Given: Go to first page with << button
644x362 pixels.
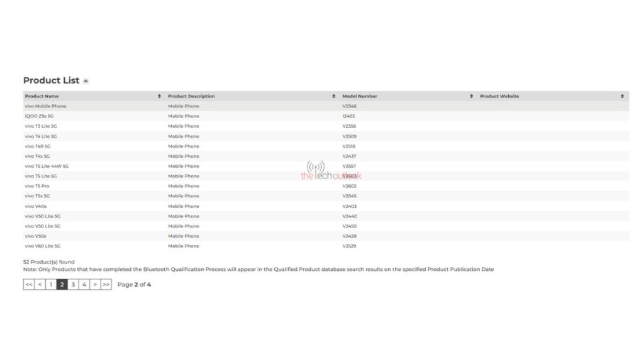Looking at the screenshot, I should tap(29, 285).
